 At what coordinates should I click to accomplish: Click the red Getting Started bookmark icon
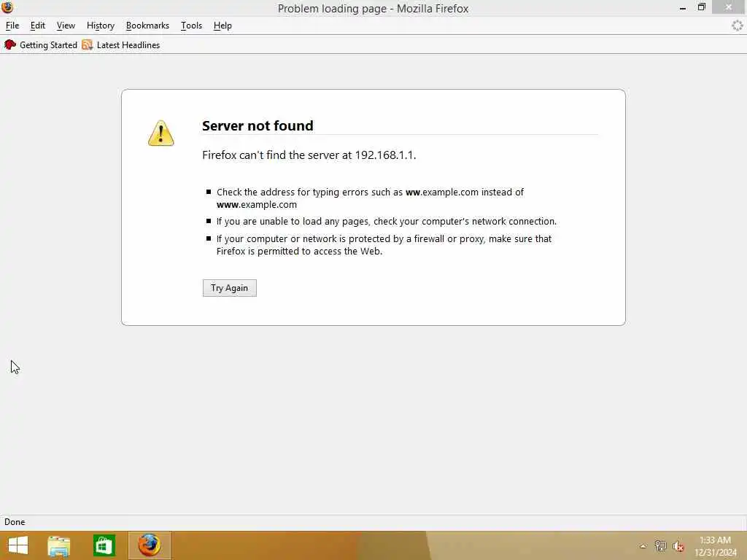coord(10,44)
